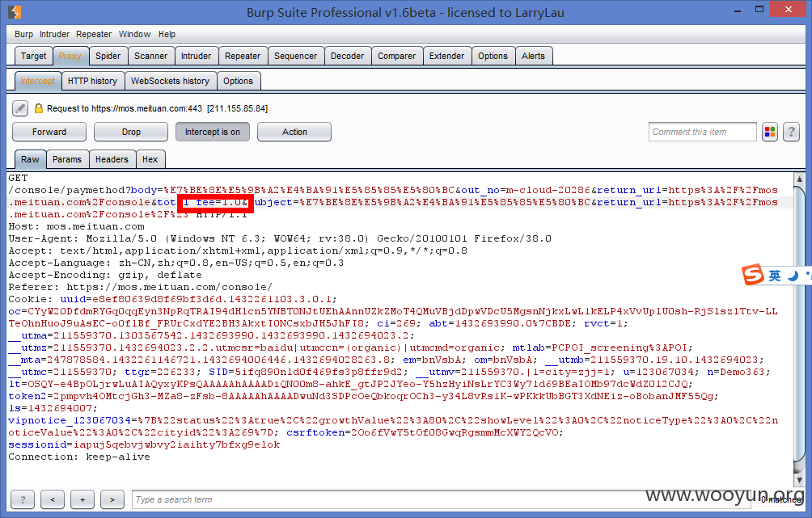Switch to the Extender tab

[x=447, y=56]
